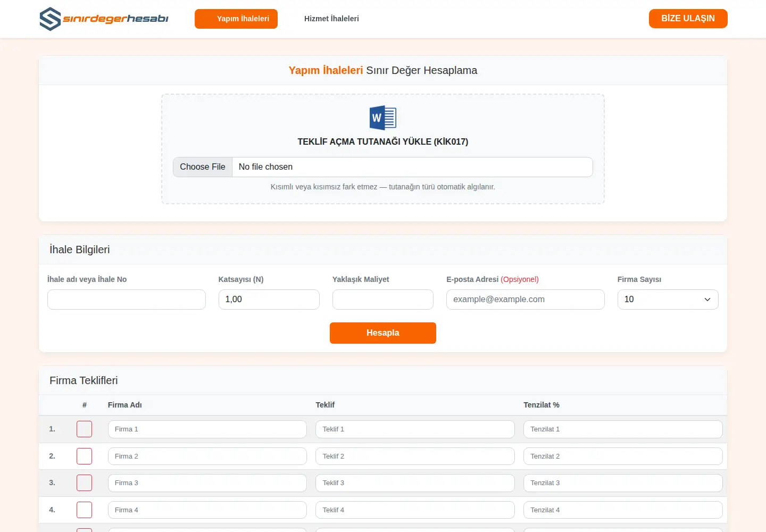
Task: Click the 'Firma Teklifleri' section heading
Action: click(x=84, y=380)
